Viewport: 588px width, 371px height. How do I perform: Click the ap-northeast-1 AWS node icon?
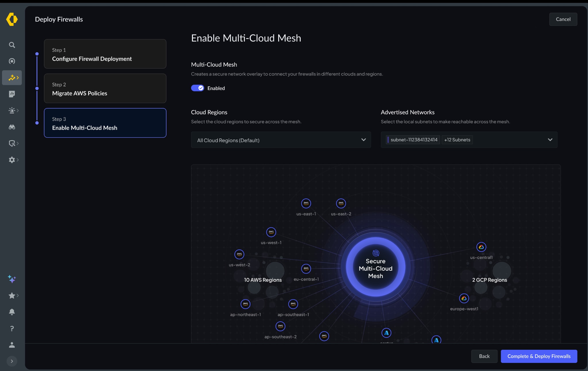pyautogui.click(x=245, y=304)
